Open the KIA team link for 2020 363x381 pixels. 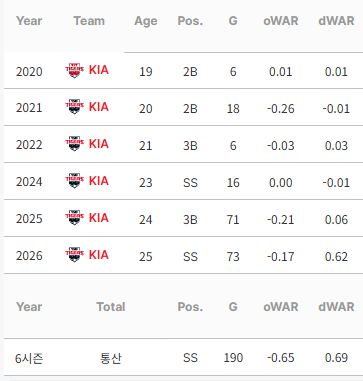[99, 70]
